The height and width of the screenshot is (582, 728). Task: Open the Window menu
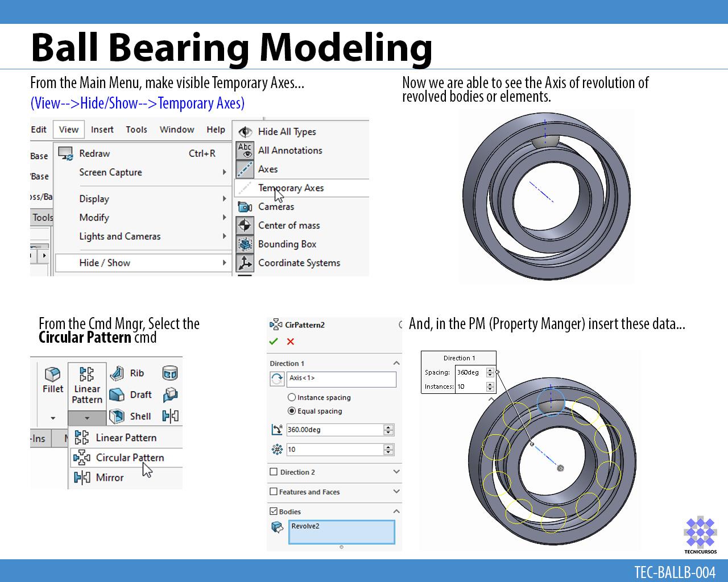[x=177, y=130]
